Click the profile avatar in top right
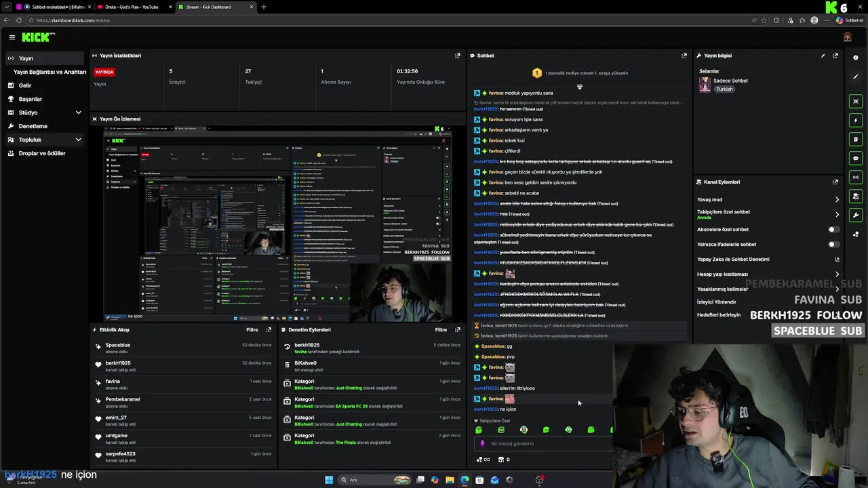Screen dimensions: 868x488 pos(848,37)
